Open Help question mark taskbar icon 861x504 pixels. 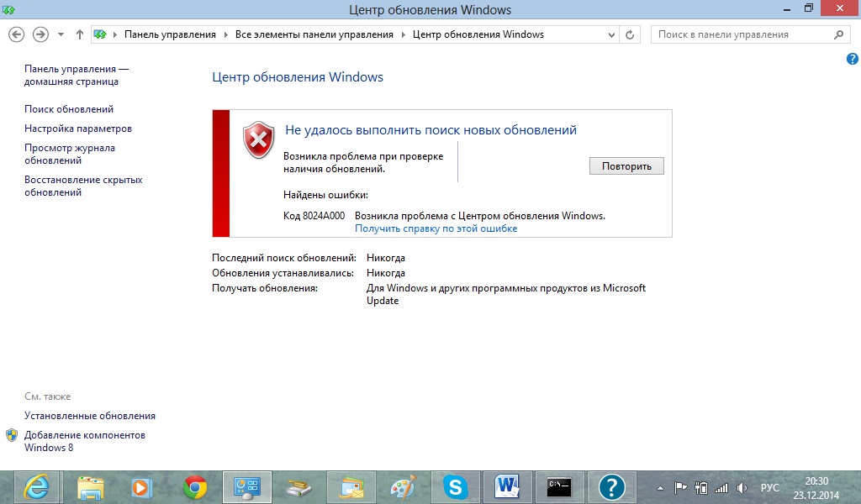pos(612,487)
